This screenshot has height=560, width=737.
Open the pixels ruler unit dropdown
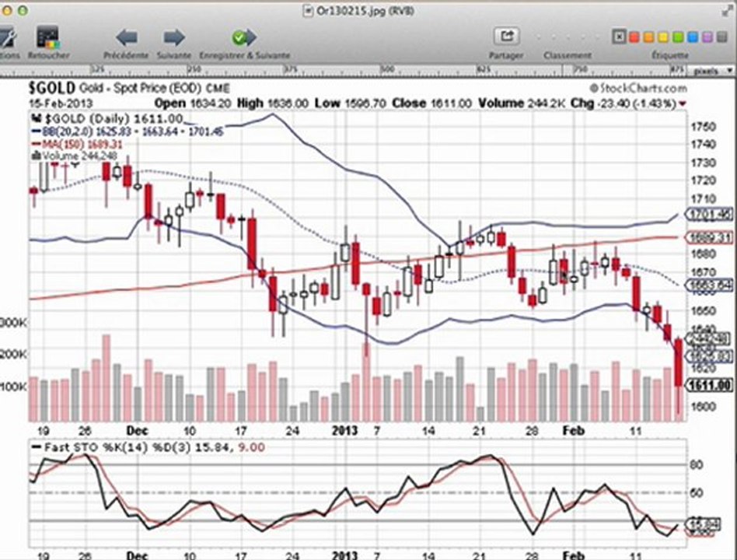(x=712, y=71)
